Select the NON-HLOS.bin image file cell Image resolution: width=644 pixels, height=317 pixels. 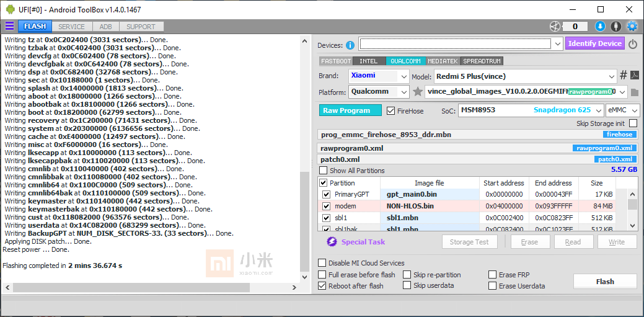point(430,206)
